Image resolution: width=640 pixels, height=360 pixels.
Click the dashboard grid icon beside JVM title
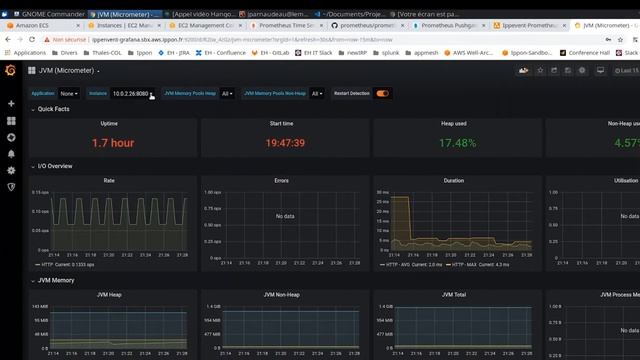tap(31, 71)
